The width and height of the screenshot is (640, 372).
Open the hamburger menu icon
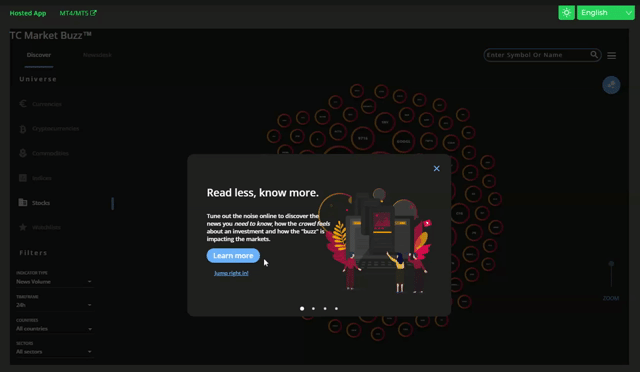click(x=611, y=55)
